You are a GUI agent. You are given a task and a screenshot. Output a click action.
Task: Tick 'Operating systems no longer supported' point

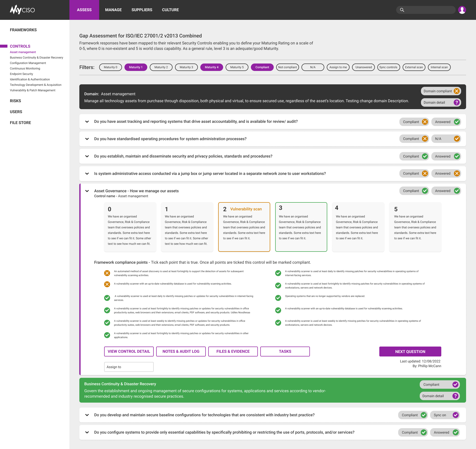[x=278, y=298]
